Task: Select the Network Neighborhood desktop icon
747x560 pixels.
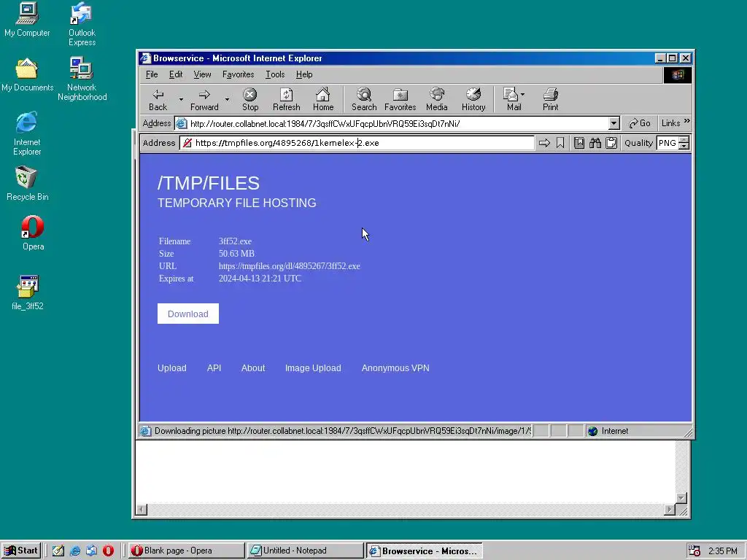Action: tap(82, 79)
